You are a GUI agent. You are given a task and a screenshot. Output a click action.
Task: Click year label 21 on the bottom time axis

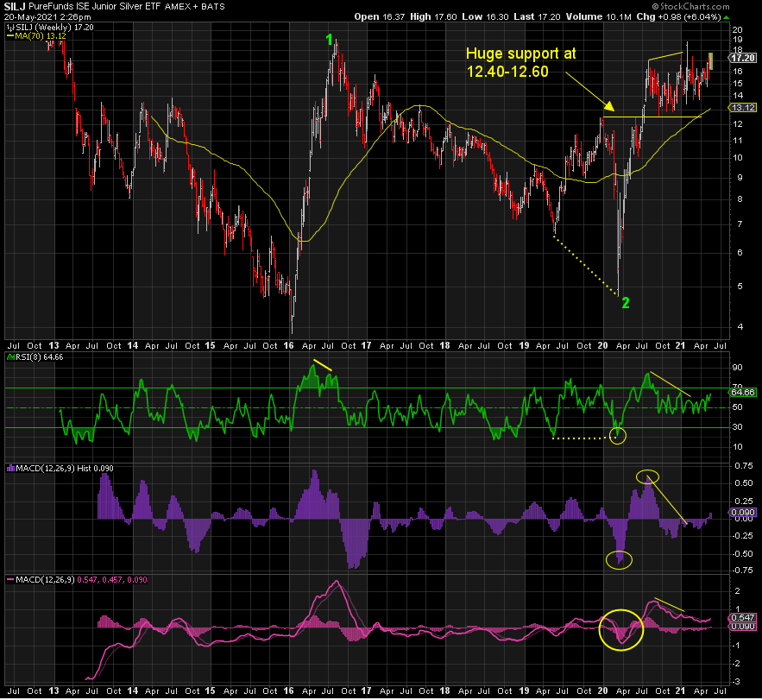tap(680, 691)
